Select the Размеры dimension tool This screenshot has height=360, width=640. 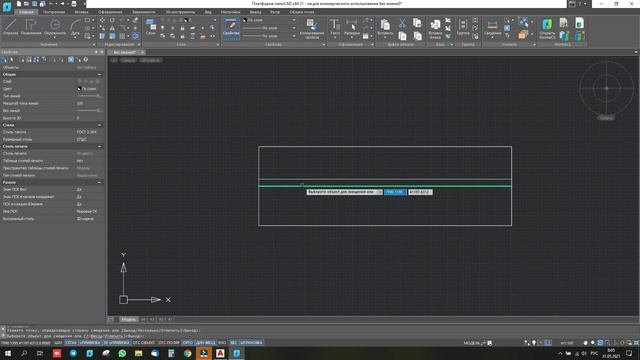click(x=351, y=27)
